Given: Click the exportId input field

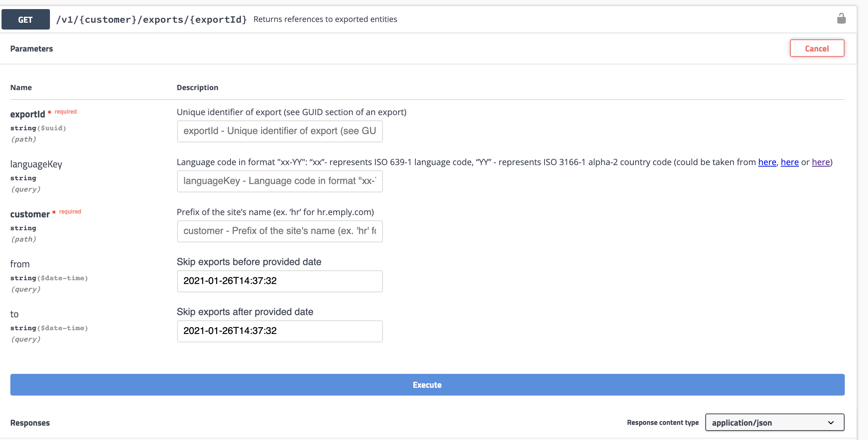Looking at the screenshot, I should (280, 131).
